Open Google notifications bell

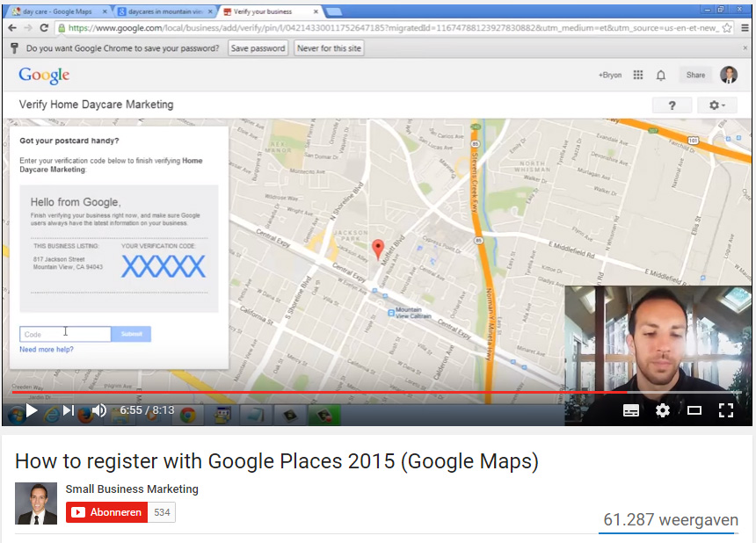pos(661,76)
